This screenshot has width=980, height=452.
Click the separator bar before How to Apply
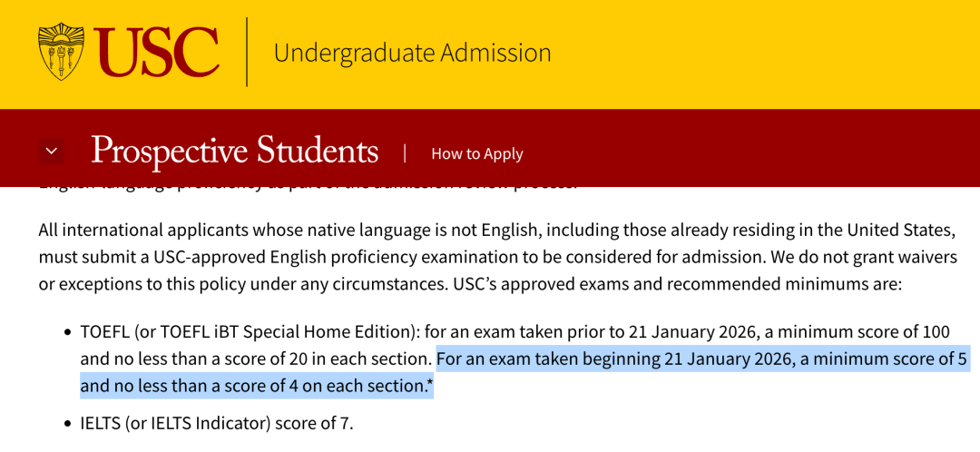pyautogui.click(x=405, y=152)
